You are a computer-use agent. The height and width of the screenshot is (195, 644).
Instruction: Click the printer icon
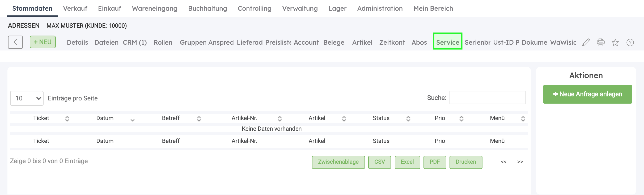pyautogui.click(x=601, y=43)
